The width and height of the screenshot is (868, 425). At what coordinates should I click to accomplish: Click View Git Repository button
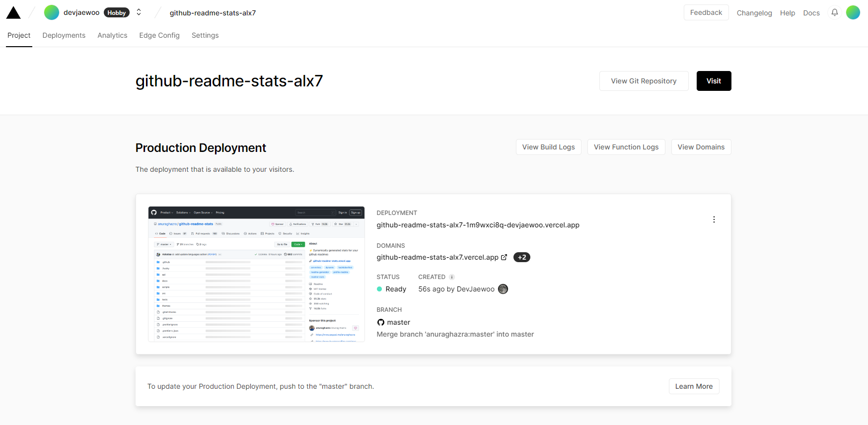point(644,81)
